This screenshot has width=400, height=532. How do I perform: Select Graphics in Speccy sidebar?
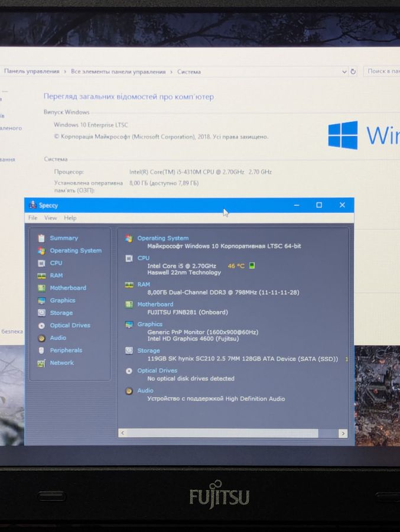[x=63, y=301]
